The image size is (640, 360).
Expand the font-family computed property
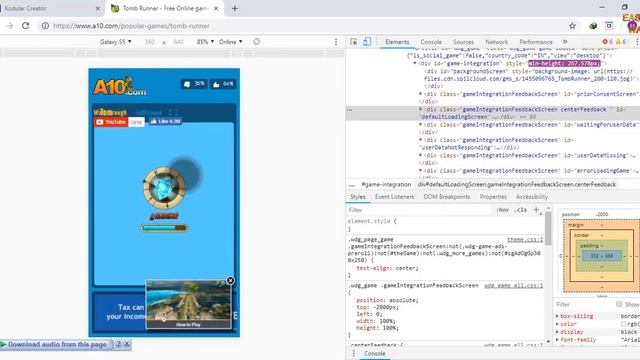558,340
